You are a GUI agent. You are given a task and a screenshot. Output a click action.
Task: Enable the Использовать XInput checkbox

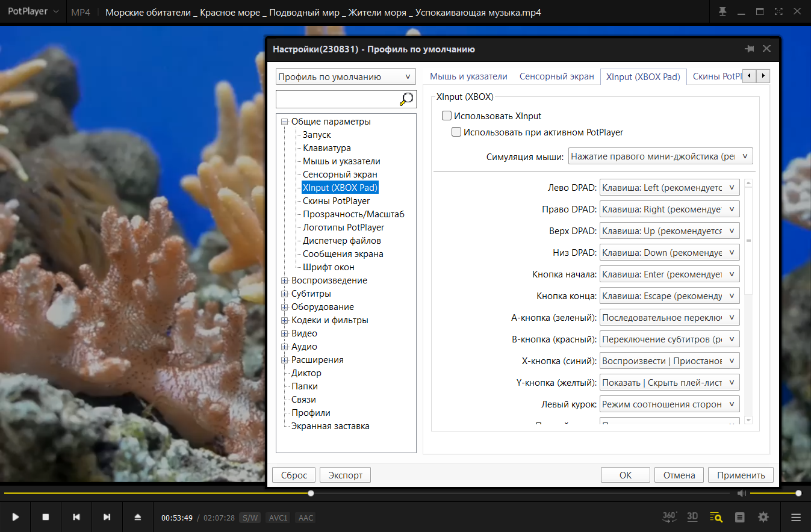[447, 116]
